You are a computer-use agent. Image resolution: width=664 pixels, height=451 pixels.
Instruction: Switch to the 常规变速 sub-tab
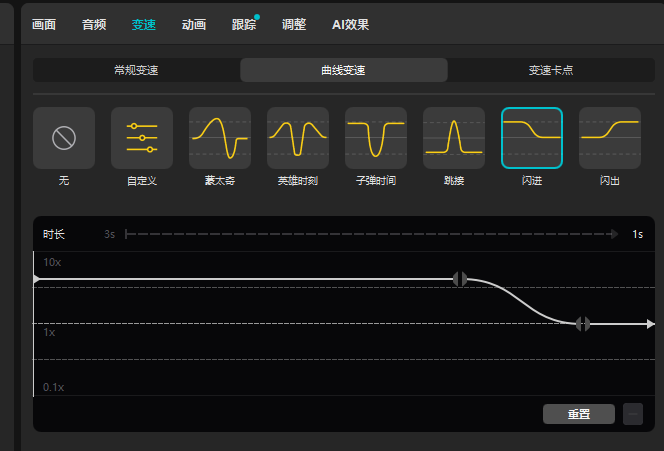[x=136, y=71]
